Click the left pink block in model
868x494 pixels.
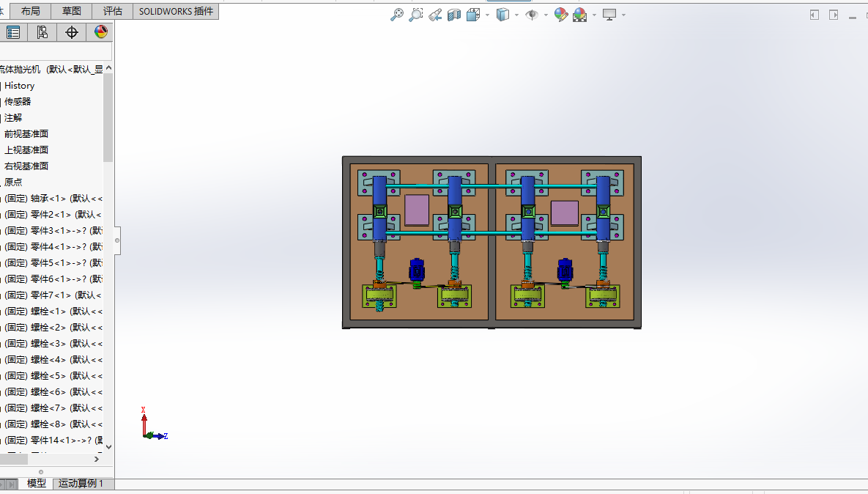(x=417, y=210)
